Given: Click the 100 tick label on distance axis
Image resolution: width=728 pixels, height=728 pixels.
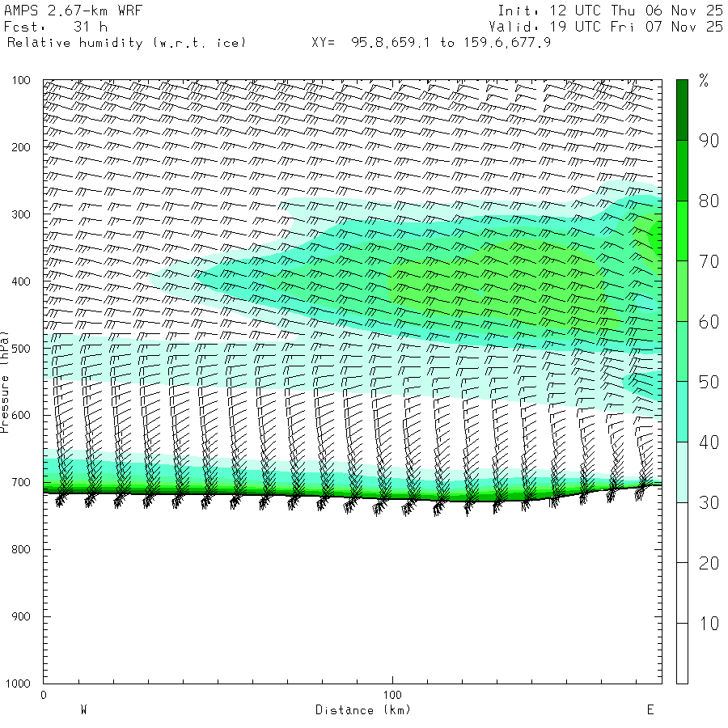Looking at the screenshot, I should coord(392,696).
